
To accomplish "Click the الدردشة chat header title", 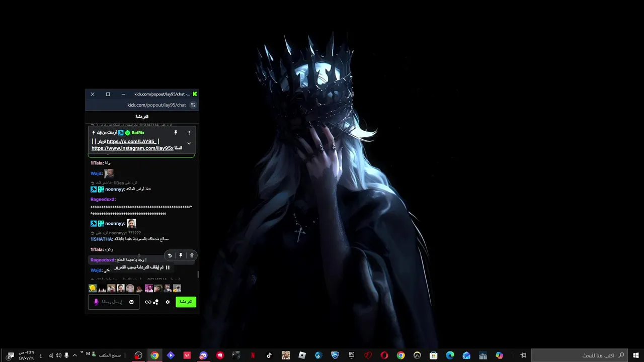I will click(142, 117).
